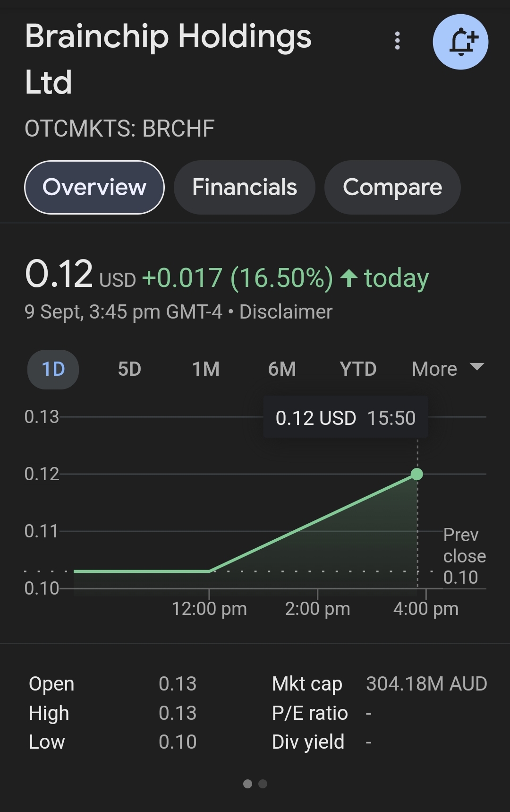Click the Mkt cap 304.18M AUD value
510x812 pixels.
pyautogui.click(x=426, y=684)
